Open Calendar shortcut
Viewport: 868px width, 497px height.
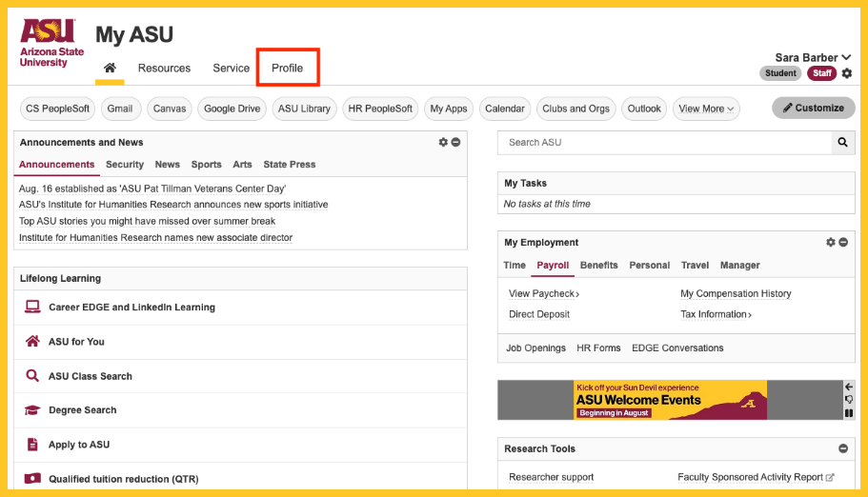(505, 109)
